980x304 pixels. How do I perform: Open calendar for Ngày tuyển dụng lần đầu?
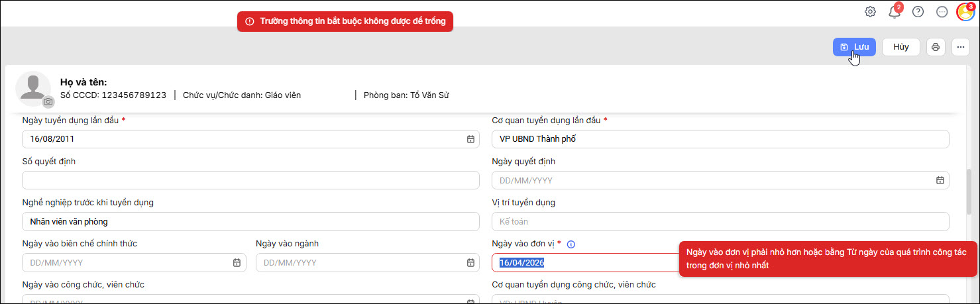click(x=470, y=139)
